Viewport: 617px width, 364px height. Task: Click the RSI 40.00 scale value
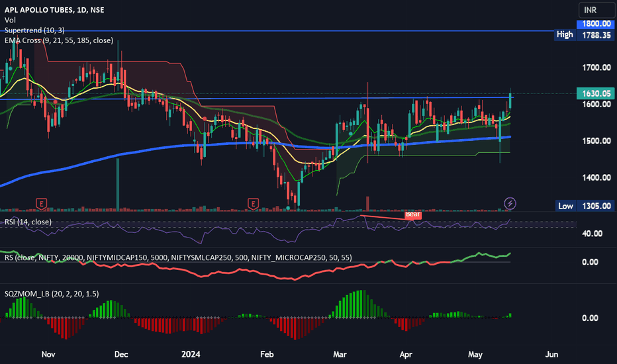(593, 234)
